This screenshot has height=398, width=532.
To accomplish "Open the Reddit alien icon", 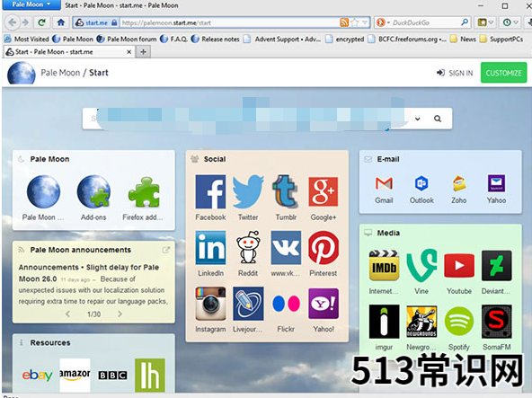I will [248, 248].
